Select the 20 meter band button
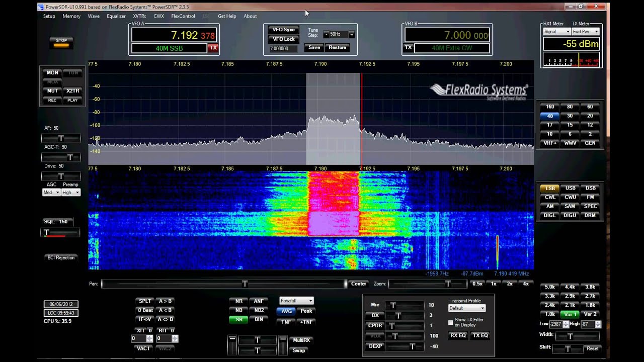Viewport: 644px width, 362px height. coord(590,116)
